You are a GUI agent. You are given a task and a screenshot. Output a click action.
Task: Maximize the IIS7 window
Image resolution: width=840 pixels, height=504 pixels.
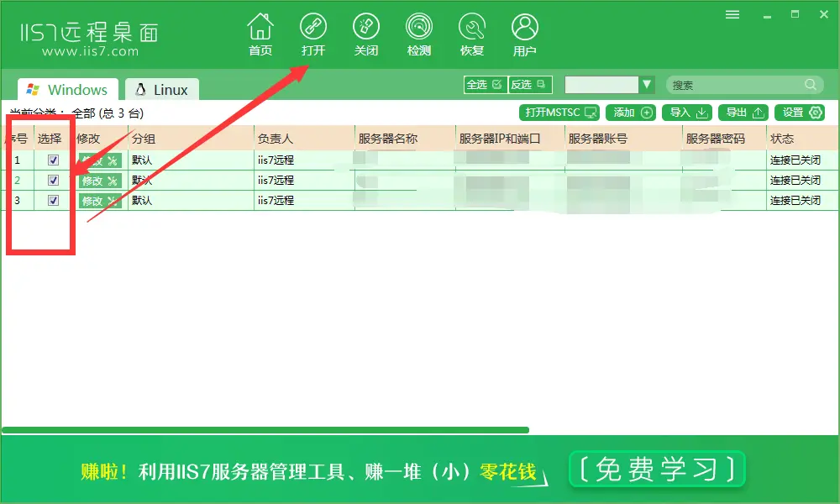795,14
